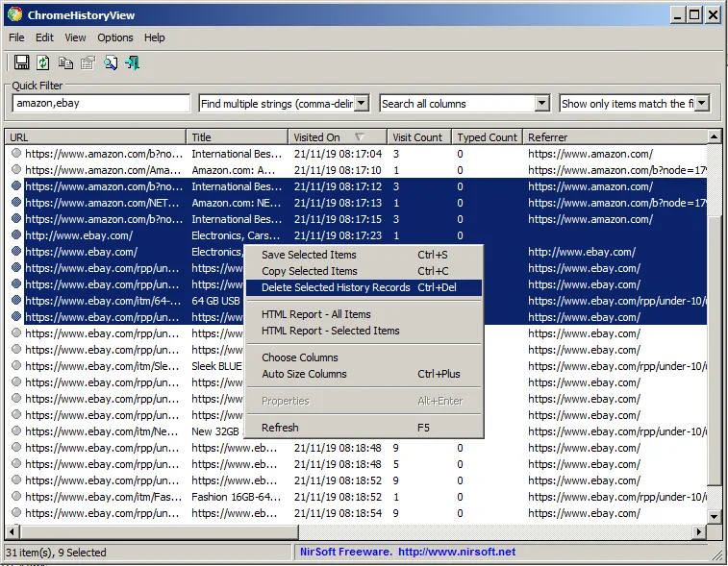Viewport: 728px width, 566px height.
Task: Open the string matching mode dropdown
Action: tap(363, 103)
